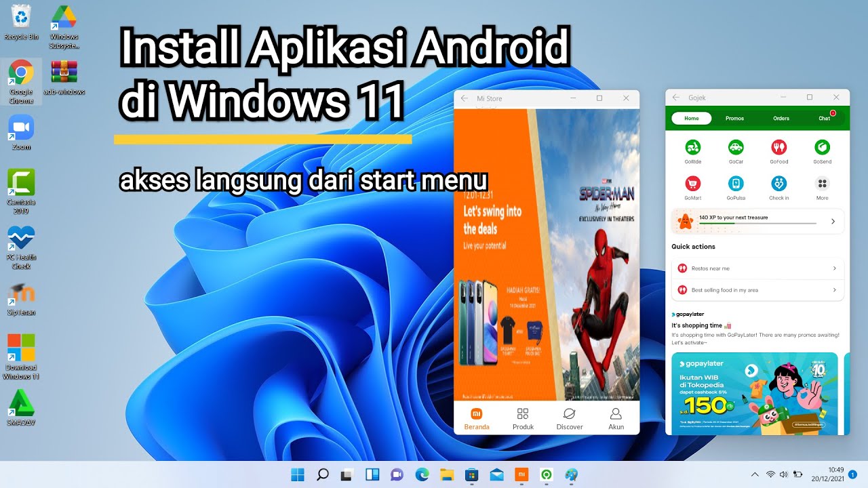This screenshot has width=868, height=488.
Task: Go back in Mi Store window
Action: coord(465,98)
